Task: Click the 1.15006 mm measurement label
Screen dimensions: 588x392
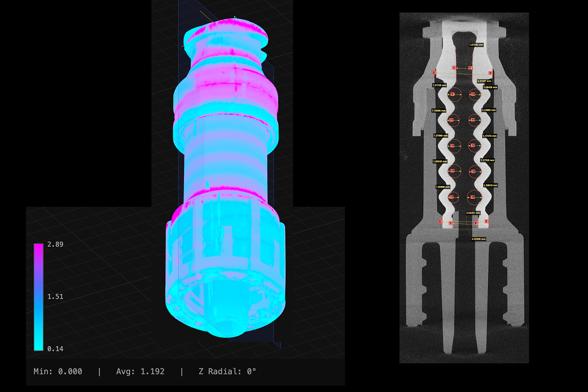Action: pyautogui.click(x=439, y=111)
